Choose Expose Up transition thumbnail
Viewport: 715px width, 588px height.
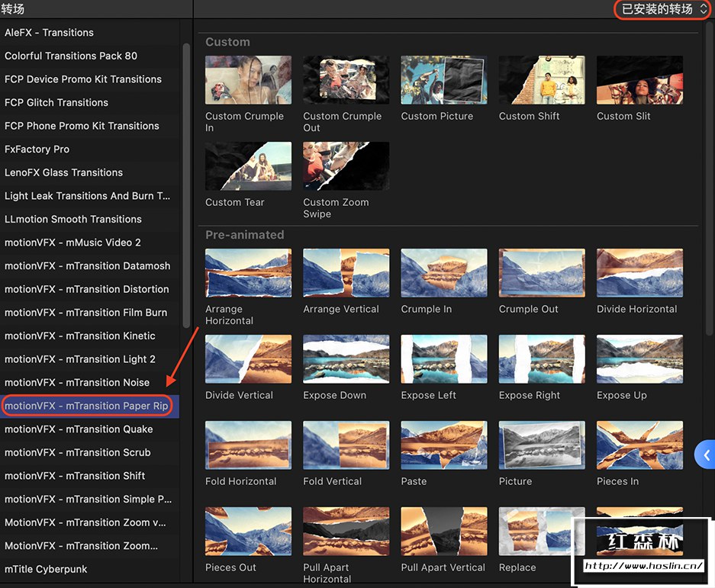click(639, 358)
